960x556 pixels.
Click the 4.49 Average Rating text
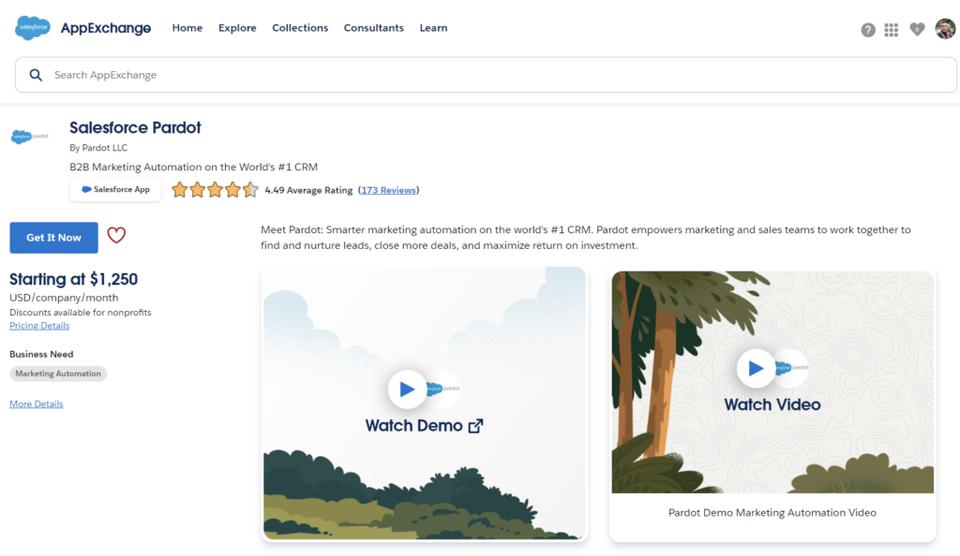point(309,190)
